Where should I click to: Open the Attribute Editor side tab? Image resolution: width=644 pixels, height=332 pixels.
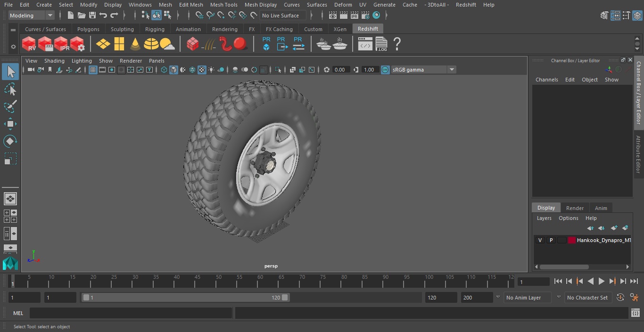(638, 154)
